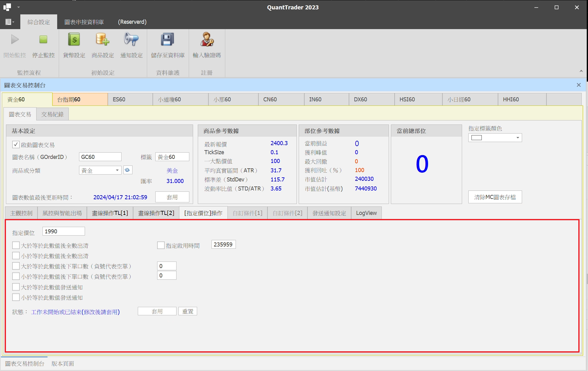Click the 停止監控 stop icon
The height and width of the screenshot is (371, 588).
point(43,40)
